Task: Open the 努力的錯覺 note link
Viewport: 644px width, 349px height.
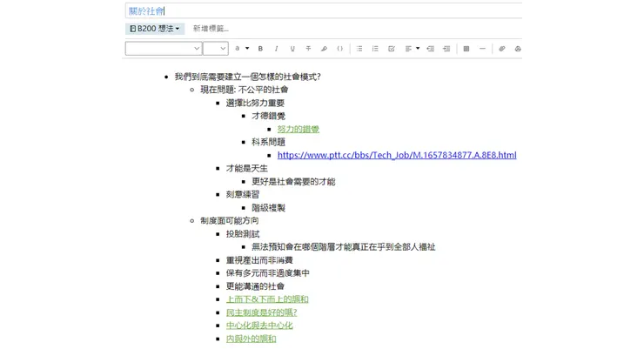Action: tap(299, 129)
